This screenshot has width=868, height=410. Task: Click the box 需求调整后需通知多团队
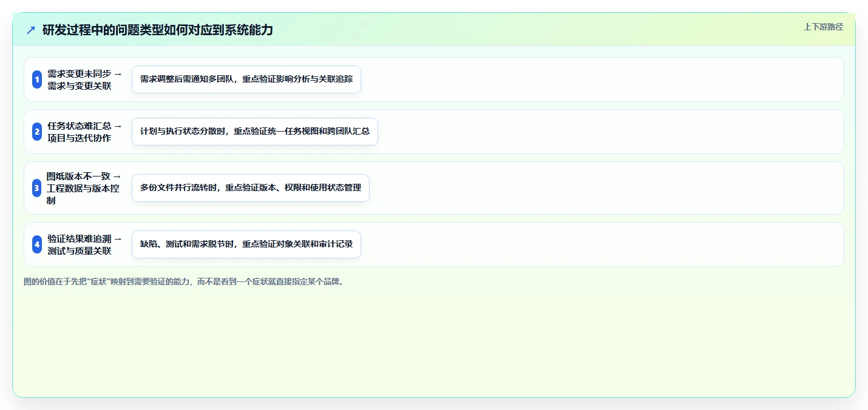coord(246,79)
